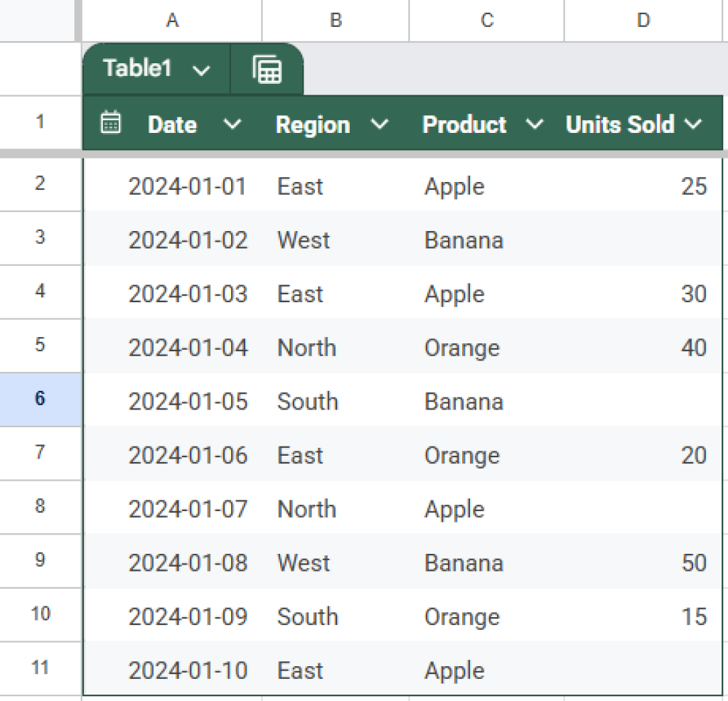
Task: Open the Table1 name dropdown
Action: click(x=202, y=69)
